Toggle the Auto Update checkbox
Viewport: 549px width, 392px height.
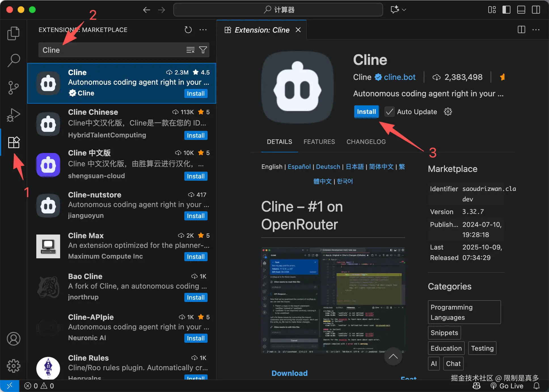(389, 112)
